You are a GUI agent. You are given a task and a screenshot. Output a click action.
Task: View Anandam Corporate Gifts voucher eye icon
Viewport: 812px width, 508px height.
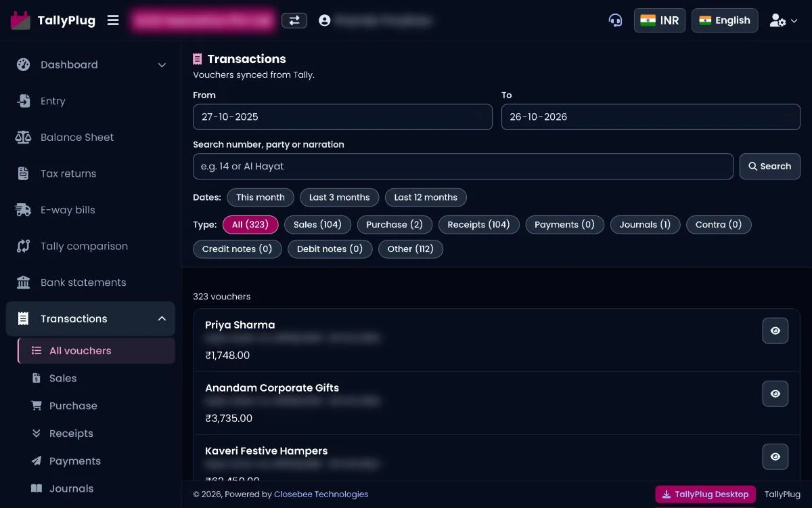(x=775, y=394)
